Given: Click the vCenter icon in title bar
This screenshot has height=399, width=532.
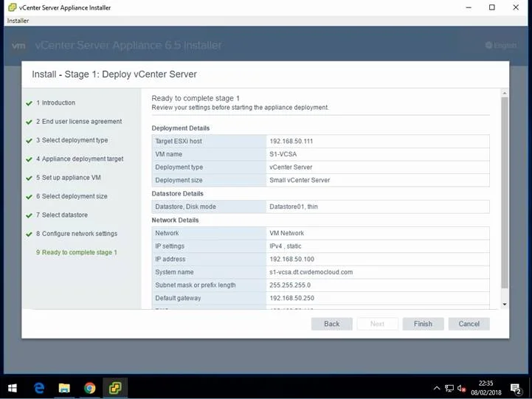Looking at the screenshot, I should tap(12, 7).
